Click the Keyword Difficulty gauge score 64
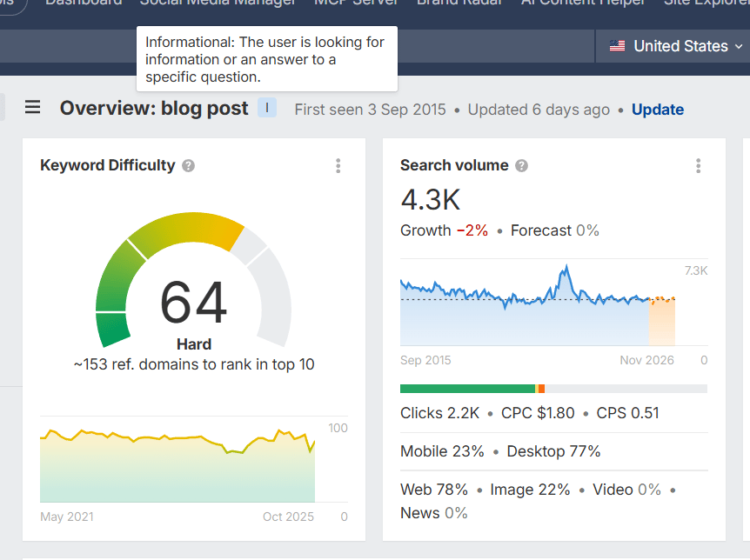This screenshot has width=750, height=560. coord(193,303)
